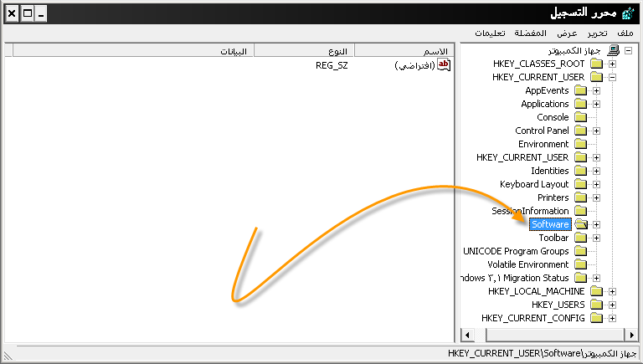Sort by الاسم (Name) column header
Screen dimensions: 643x364
(404, 50)
